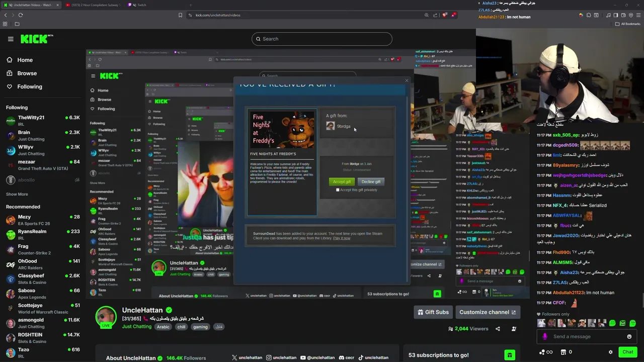The image size is (644, 362).
Task: Open ROSHTEIN Slots & Casino channel
Action: 43,338
